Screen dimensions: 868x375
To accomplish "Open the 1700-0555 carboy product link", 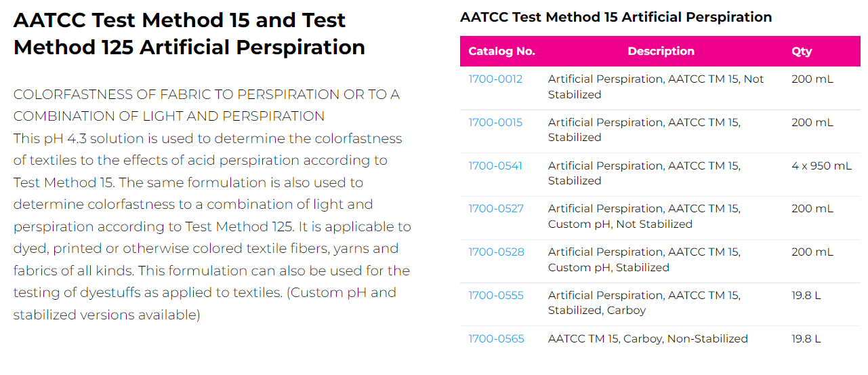I will [496, 296].
